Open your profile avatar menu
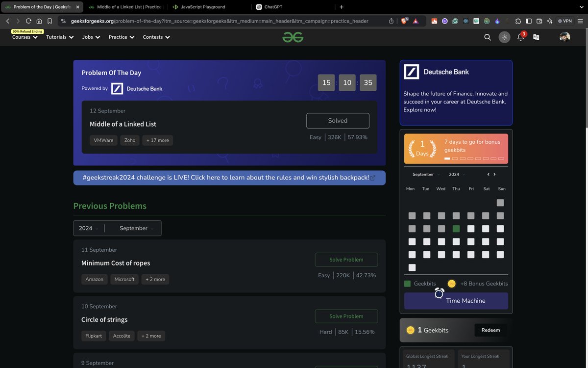Screen dimensions: 588x368 pyautogui.click(x=564, y=36)
